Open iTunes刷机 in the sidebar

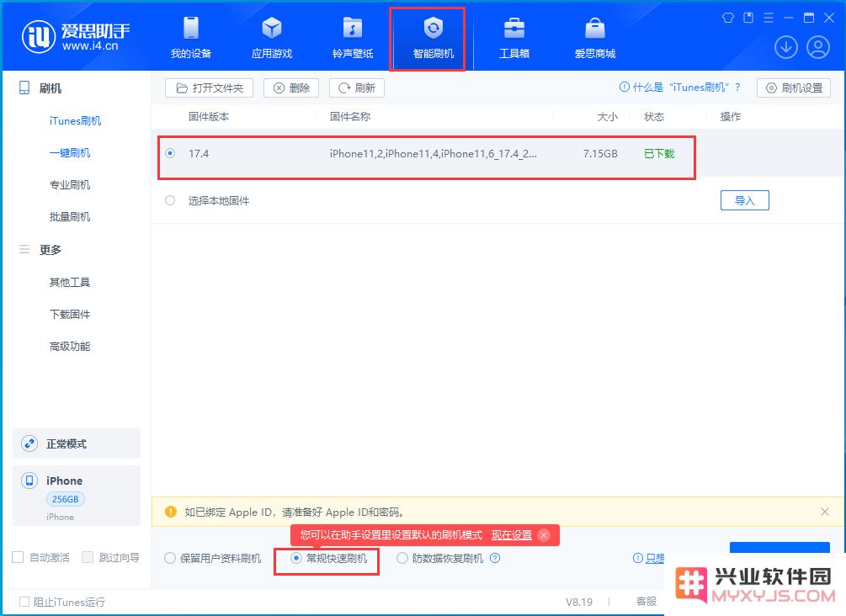[75, 121]
